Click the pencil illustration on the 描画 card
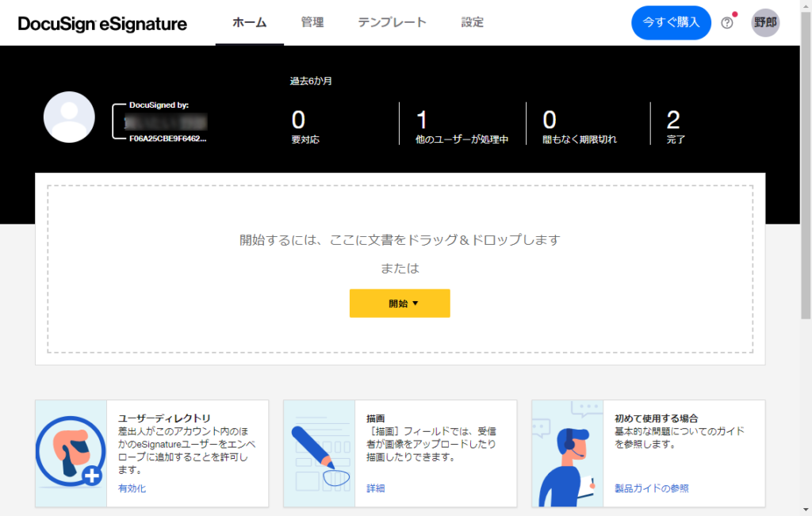 tap(319, 453)
